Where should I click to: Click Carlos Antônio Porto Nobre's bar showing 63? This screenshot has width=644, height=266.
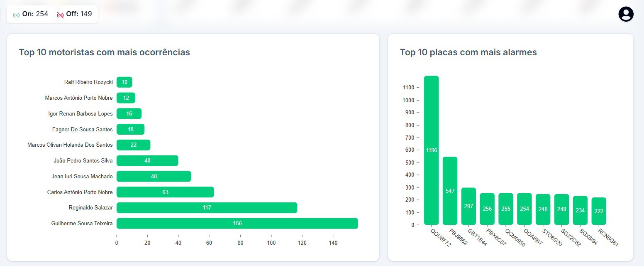coord(165,192)
